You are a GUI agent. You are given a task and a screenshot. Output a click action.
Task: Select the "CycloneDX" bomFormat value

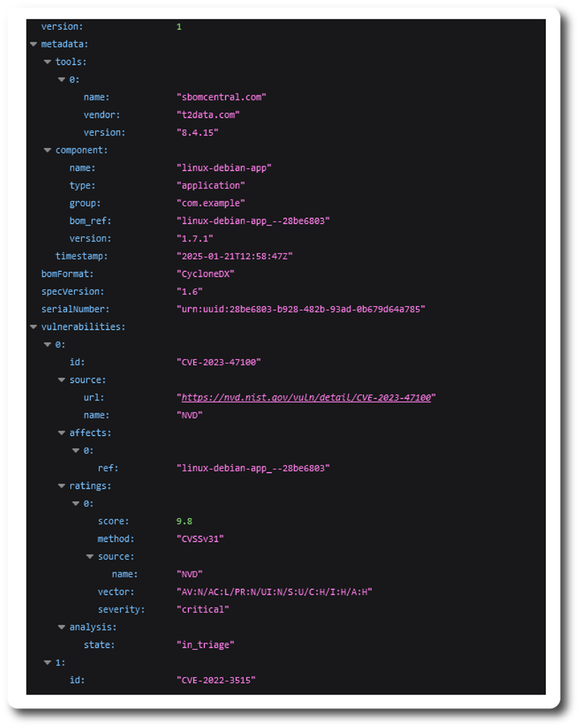tap(206, 274)
